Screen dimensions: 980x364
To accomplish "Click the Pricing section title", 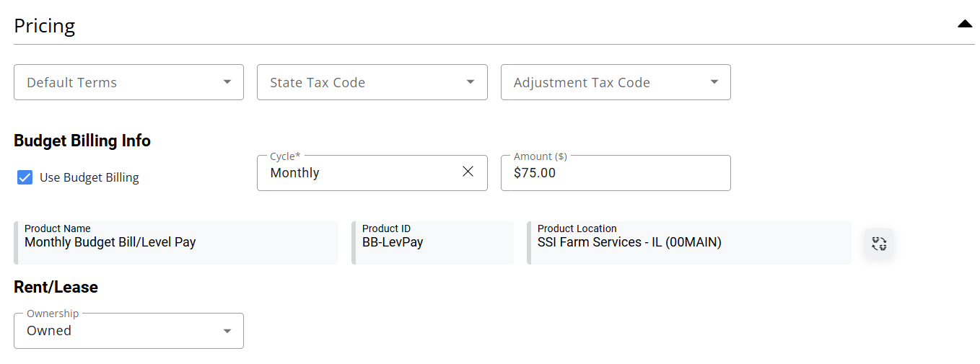I will 45,26.
